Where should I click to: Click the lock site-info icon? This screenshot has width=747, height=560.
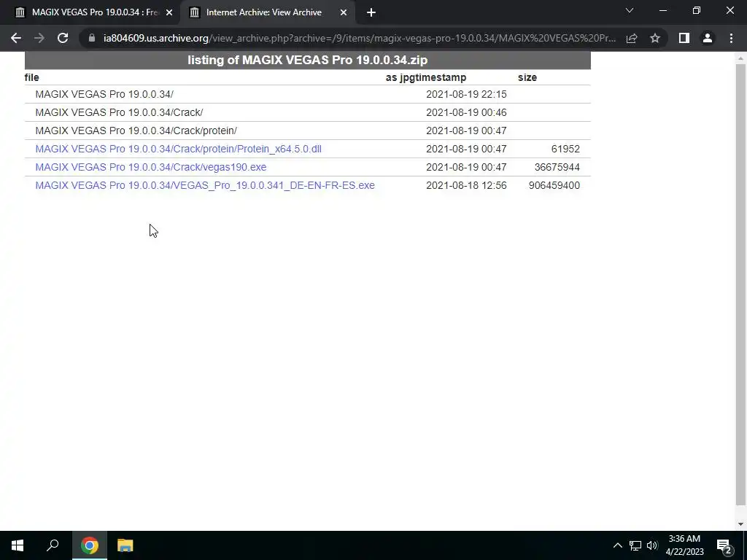pos(92,38)
